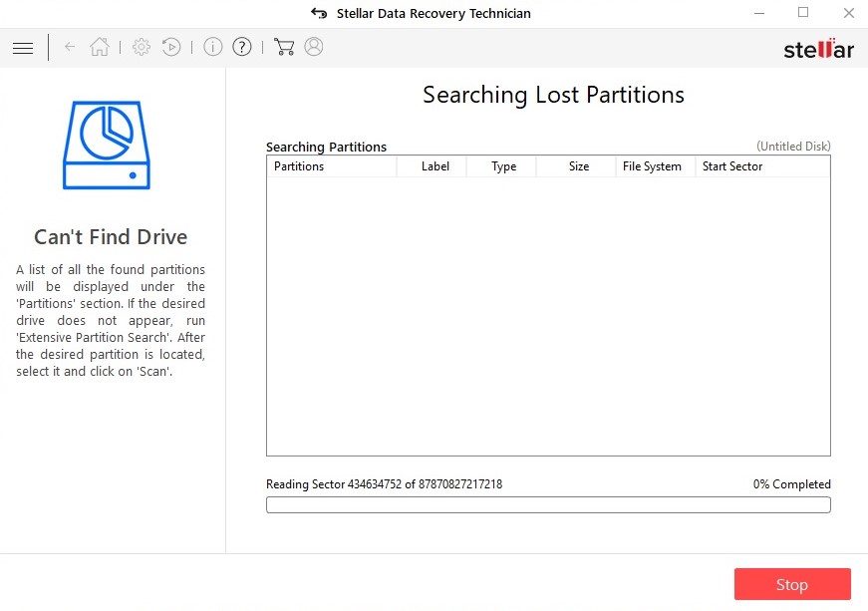Viewport: 868px width, 611px height.
Task: Click the 'Can't Find Drive' heading
Action: [x=111, y=237]
